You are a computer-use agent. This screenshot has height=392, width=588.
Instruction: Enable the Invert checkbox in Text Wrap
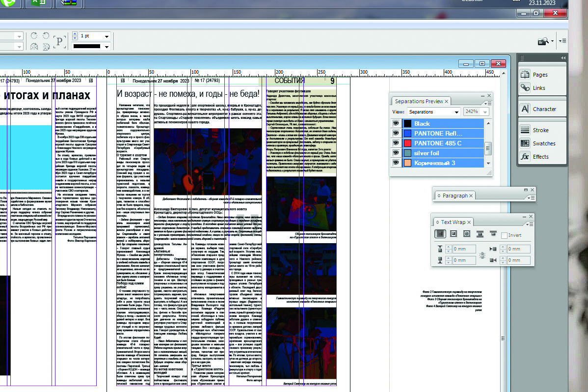[504, 235]
